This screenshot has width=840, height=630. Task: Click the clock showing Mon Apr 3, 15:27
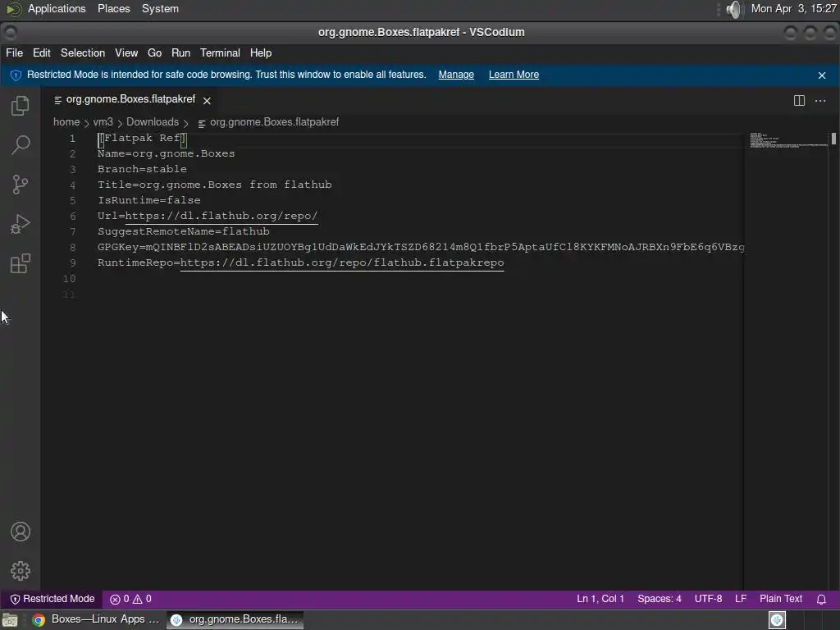point(793,8)
